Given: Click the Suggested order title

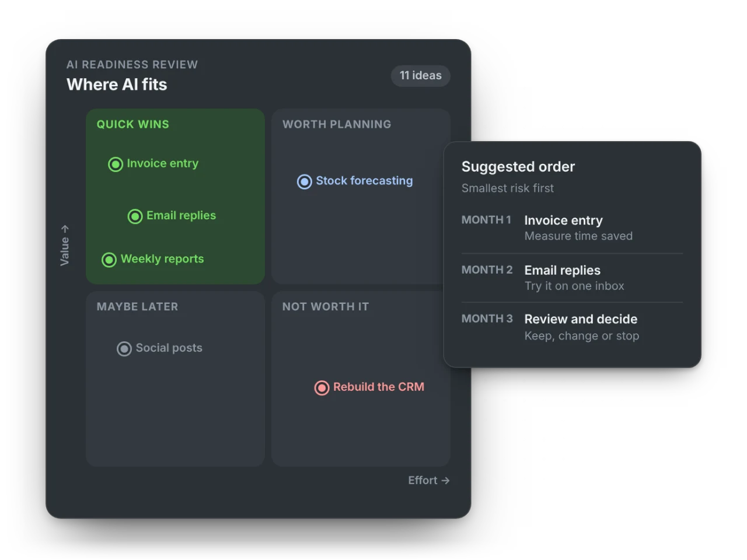Looking at the screenshot, I should [x=518, y=167].
